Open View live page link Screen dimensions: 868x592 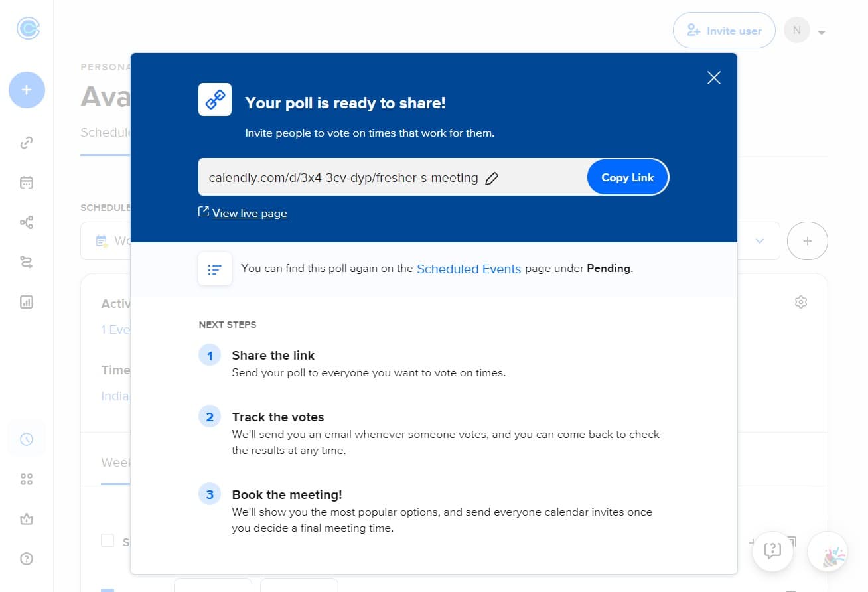(x=249, y=213)
